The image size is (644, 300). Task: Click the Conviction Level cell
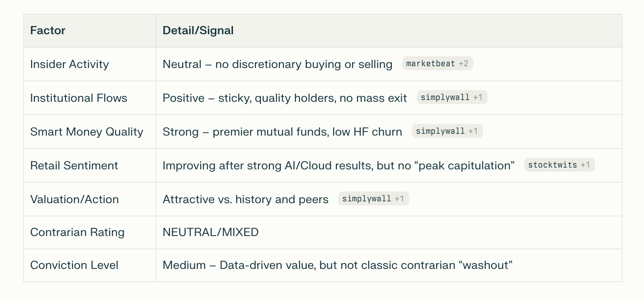74,265
